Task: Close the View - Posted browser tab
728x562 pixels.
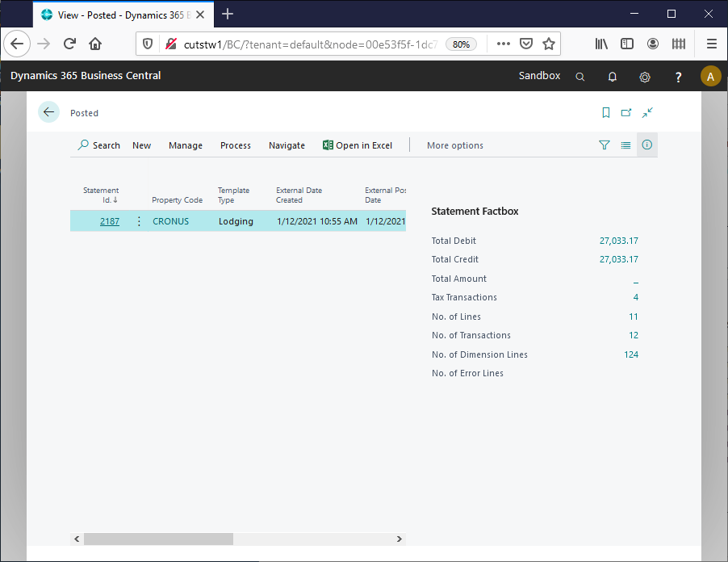Action: pos(200,15)
